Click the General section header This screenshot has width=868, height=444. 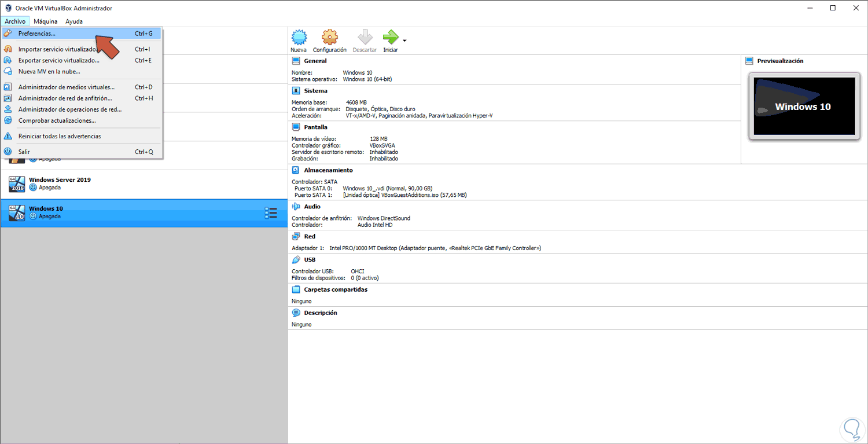pos(315,61)
